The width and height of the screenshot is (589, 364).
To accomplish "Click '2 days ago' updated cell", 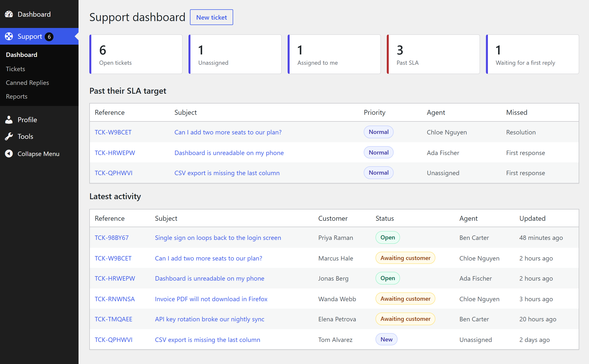I will coord(534,340).
